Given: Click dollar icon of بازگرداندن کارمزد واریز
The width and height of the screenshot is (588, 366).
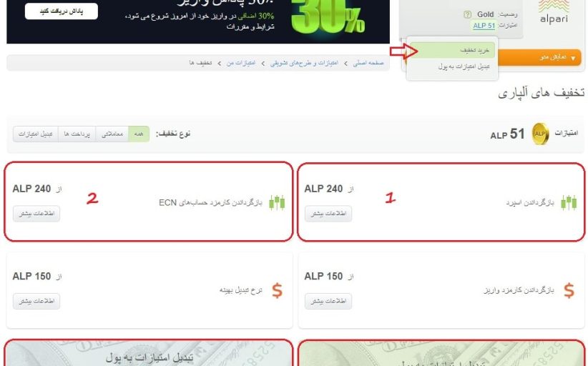Looking at the screenshot, I should click(x=569, y=290).
